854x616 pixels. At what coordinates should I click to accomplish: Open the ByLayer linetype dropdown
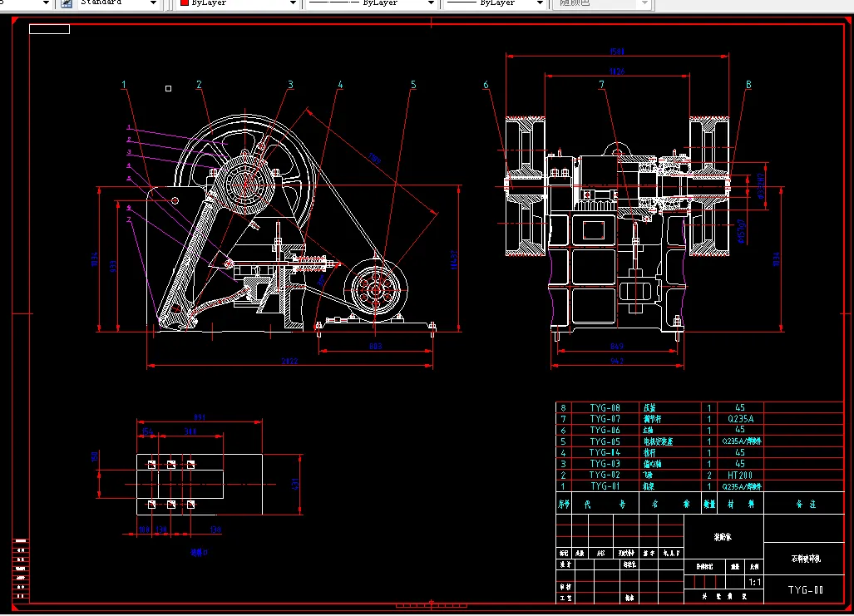(372, 2)
